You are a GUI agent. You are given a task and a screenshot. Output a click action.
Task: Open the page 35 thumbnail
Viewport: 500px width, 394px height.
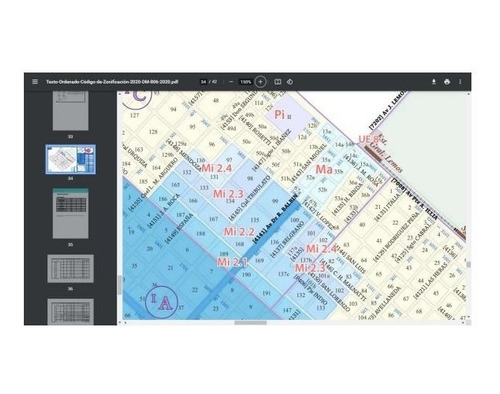[71, 213]
